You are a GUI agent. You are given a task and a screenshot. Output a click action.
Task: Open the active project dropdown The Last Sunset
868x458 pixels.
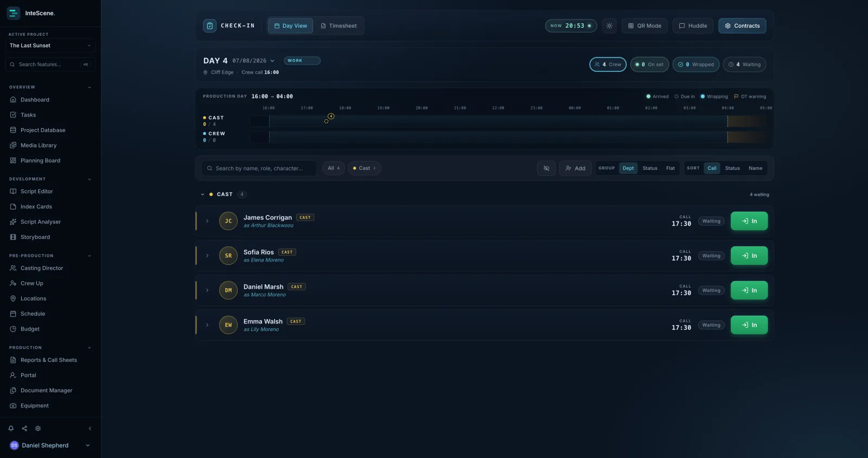coord(50,46)
